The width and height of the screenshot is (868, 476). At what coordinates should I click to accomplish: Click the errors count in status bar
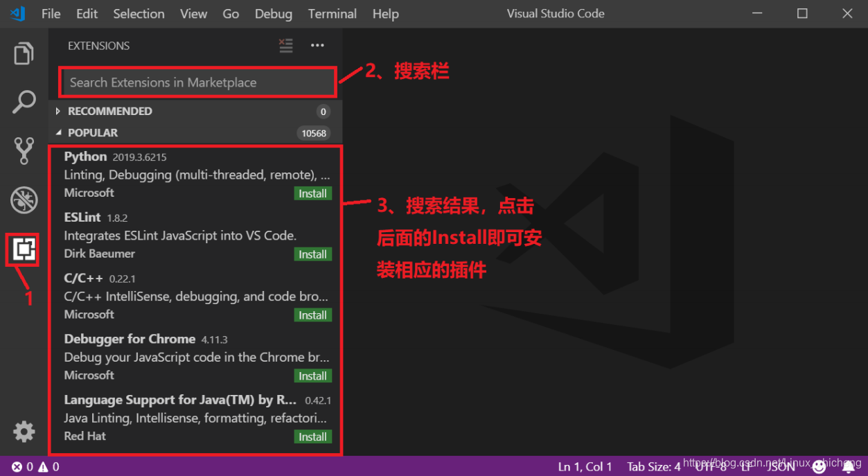[22, 467]
